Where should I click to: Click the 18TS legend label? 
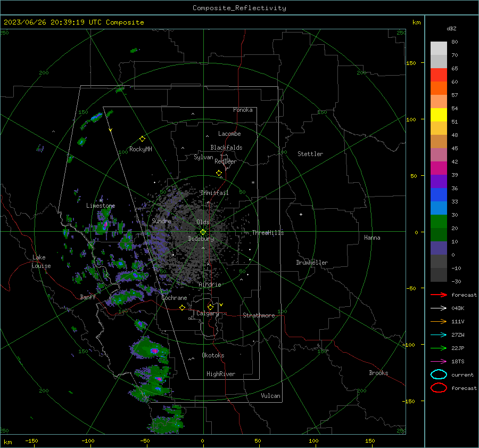[458, 362]
